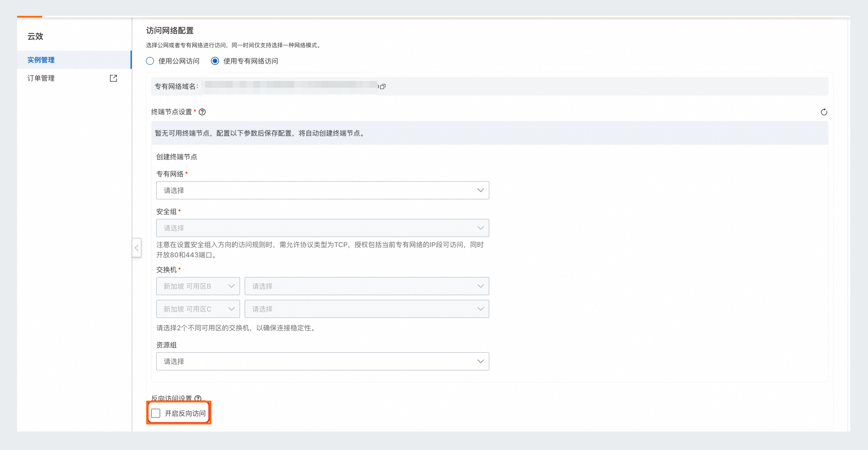Go to 实例管理 in sidebar
The height and width of the screenshot is (450, 868).
click(41, 60)
